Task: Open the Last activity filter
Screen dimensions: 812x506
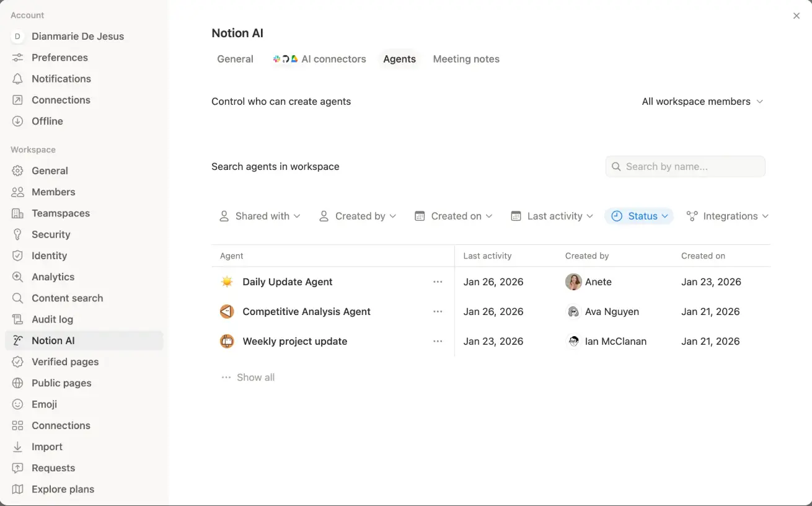Action: pyautogui.click(x=552, y=216)
